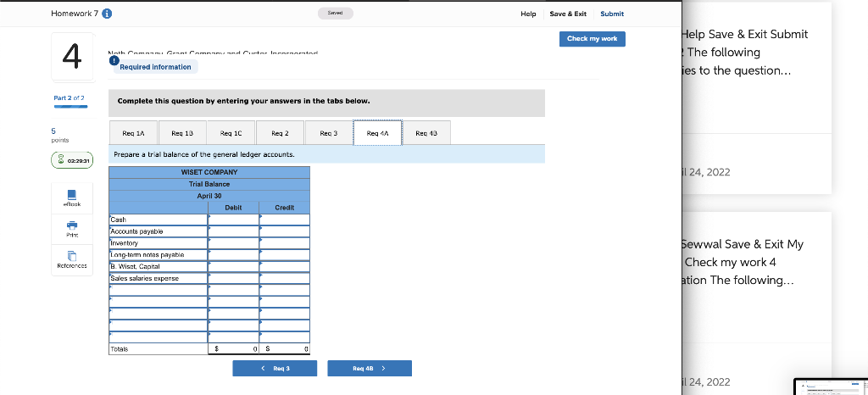Click the Debit field for Sales salaries expense
The image size is (868, 395).
[x=234, y=278]
